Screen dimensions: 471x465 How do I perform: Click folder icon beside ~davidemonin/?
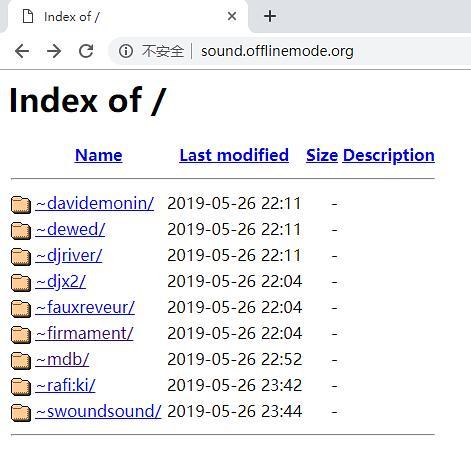click(x=21, y=204)
